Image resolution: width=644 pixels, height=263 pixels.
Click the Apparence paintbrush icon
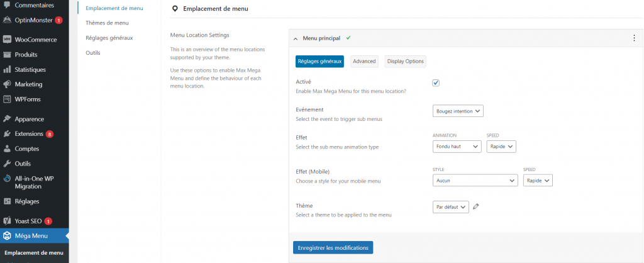[x=7, y=119]
